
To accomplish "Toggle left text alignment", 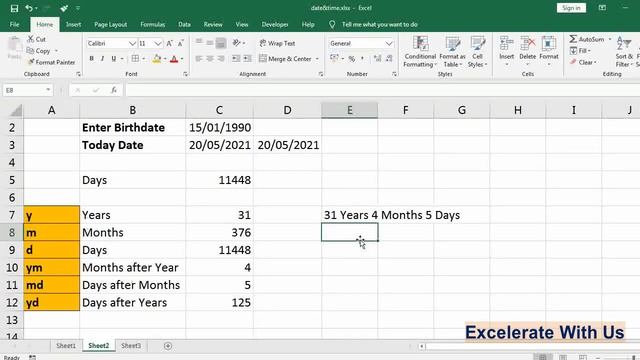I will [199, 59].
